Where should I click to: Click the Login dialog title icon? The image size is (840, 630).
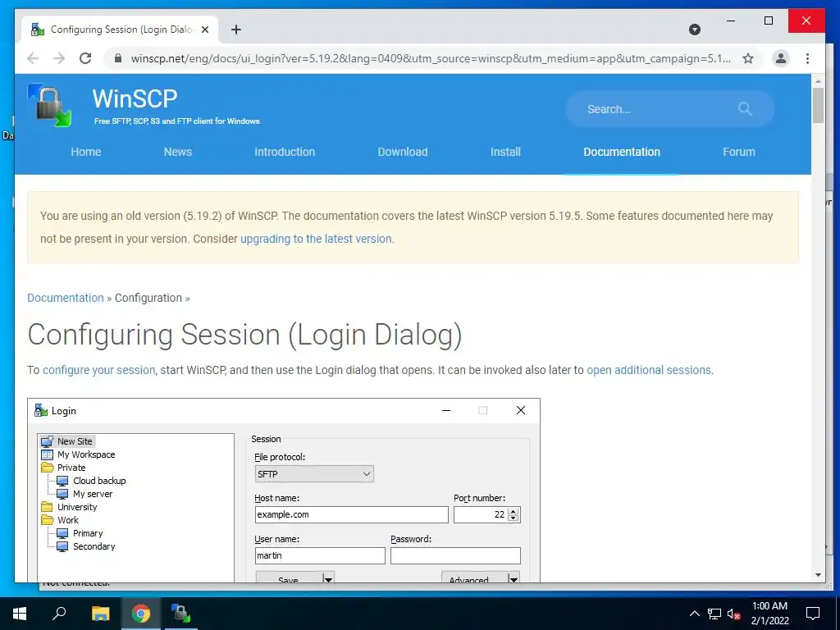click(41, 410)
